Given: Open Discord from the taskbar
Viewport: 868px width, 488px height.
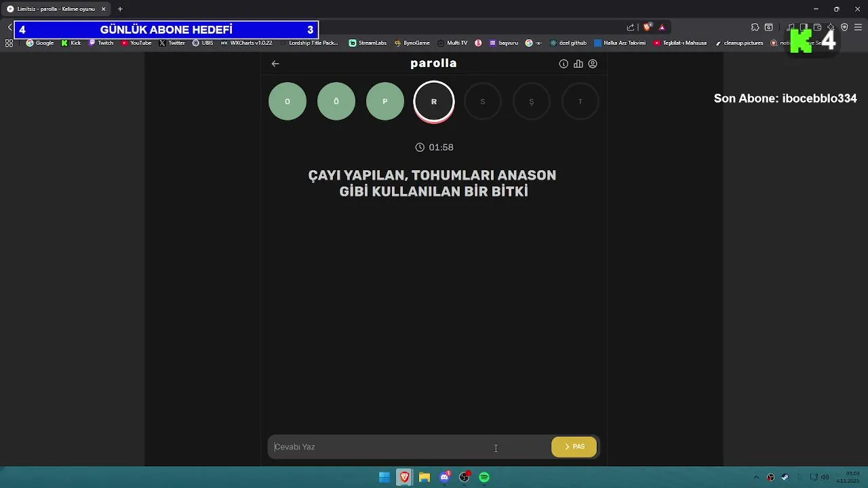Looking at the screenshot, I should 444,477.
